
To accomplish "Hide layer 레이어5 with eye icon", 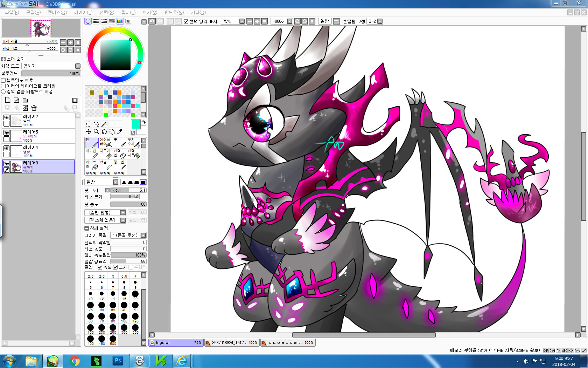I will click(6, 133).
